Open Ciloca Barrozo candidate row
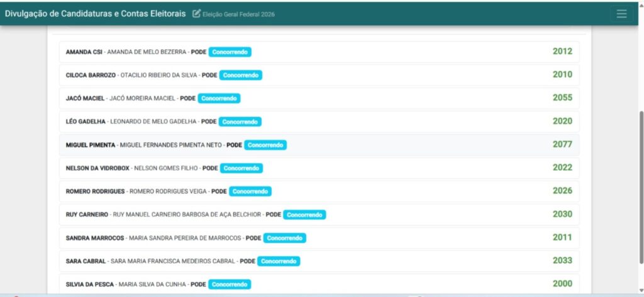Viewport: 644px width, 297px height. (x=319, y=75)
